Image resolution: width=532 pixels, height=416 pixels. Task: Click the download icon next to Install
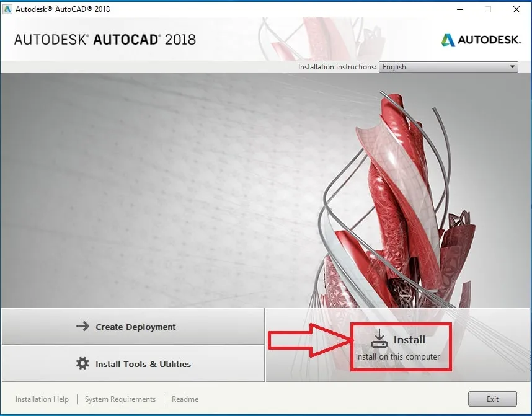(379, 339)
